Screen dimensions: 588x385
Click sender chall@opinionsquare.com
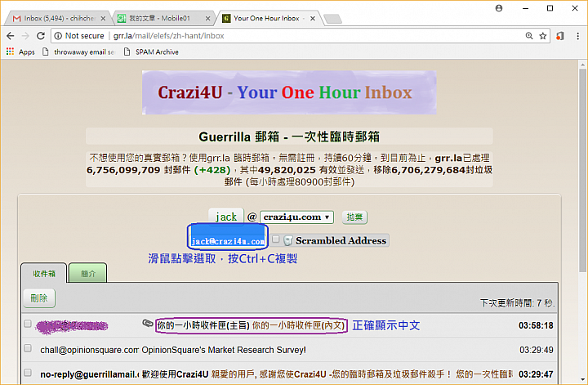(89, 350)
